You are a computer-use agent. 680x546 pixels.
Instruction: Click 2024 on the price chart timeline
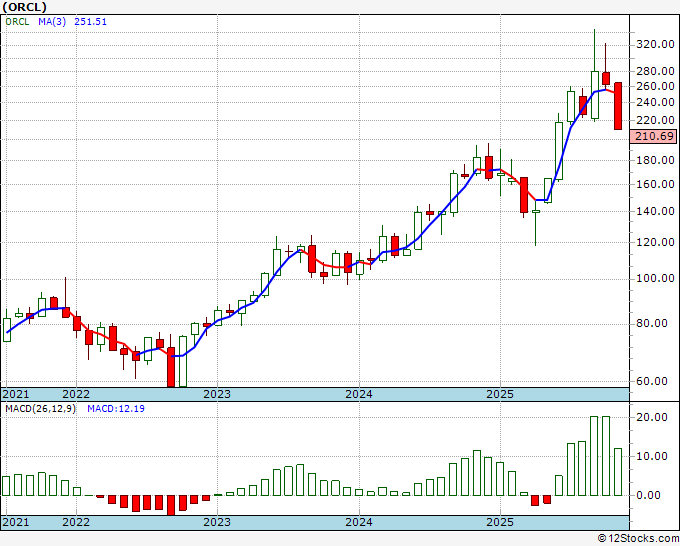pyautogui.click(x=359, y=394)
